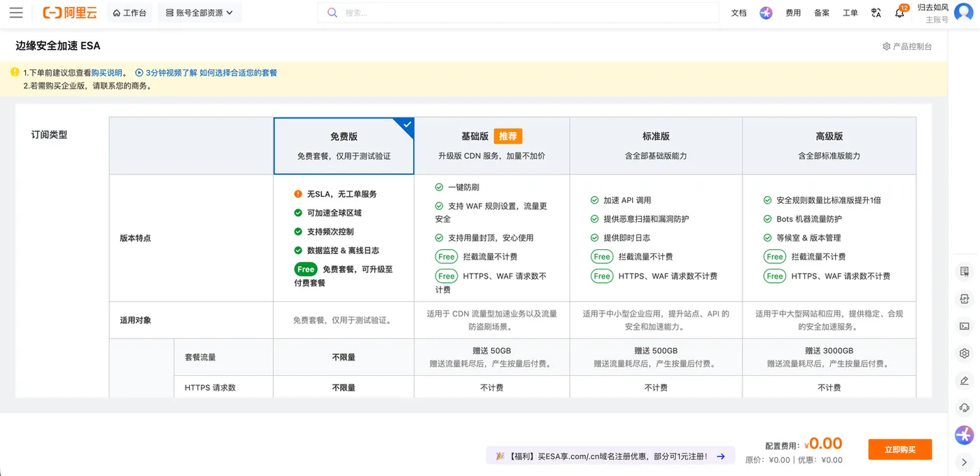Open the Cloud Shell terminal icon

965,325
